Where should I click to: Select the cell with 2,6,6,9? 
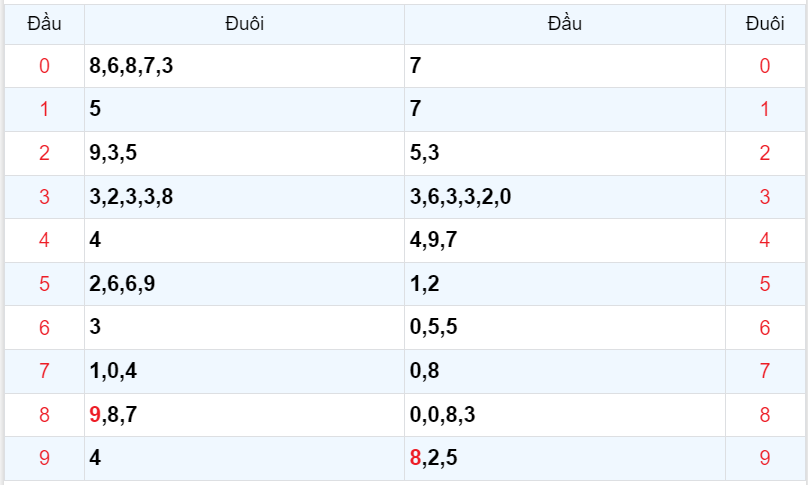tap(122, 284)
